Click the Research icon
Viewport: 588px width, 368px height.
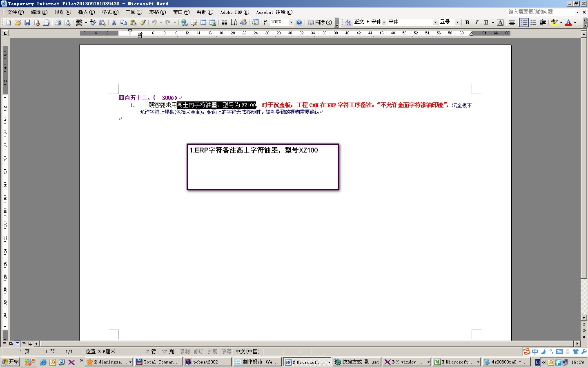tap(102, 22)
